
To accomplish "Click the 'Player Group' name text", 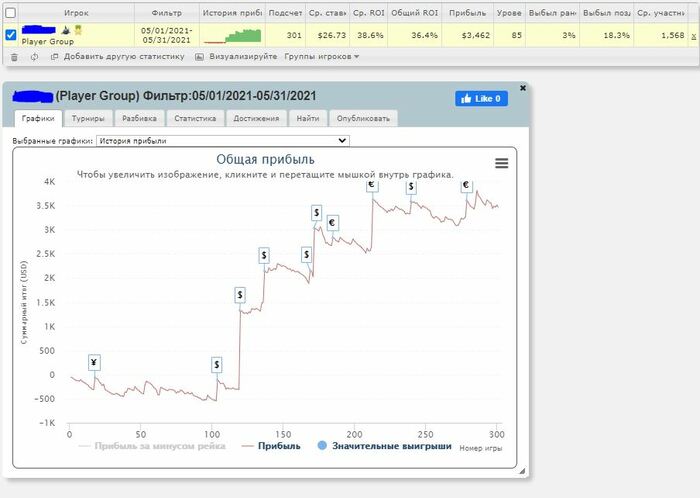I will 48,42.
